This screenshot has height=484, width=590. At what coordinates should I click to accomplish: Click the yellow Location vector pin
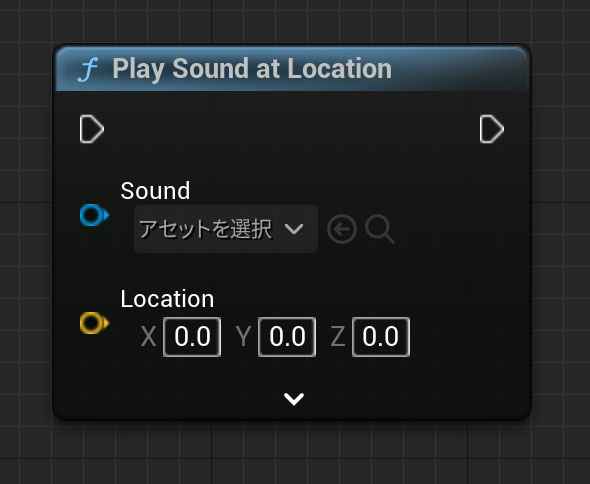coord(94,323)
